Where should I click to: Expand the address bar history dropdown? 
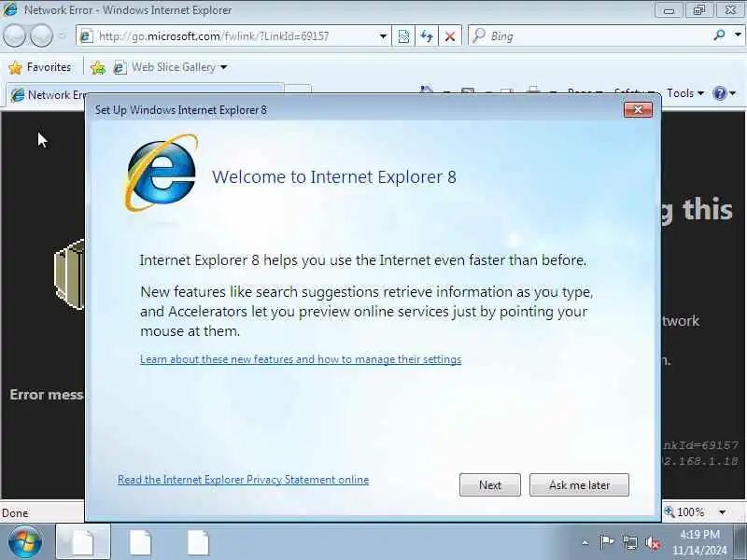point(383,36)
